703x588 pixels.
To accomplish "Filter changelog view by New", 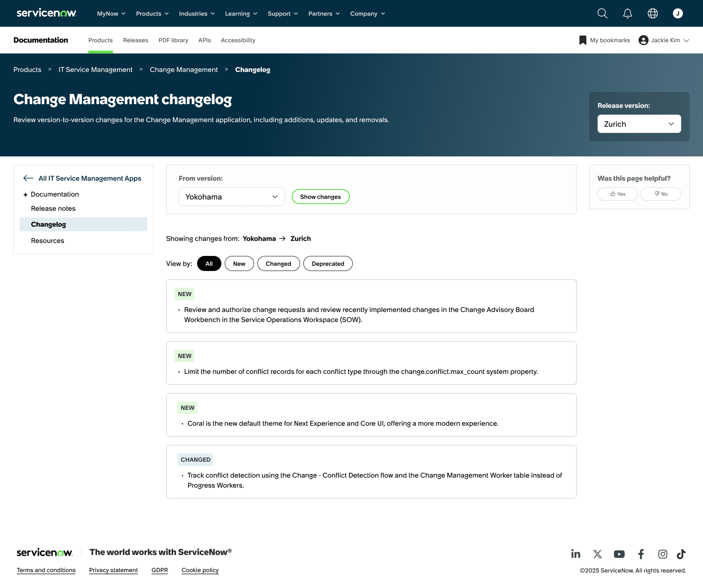I will [x=239, y=263].
